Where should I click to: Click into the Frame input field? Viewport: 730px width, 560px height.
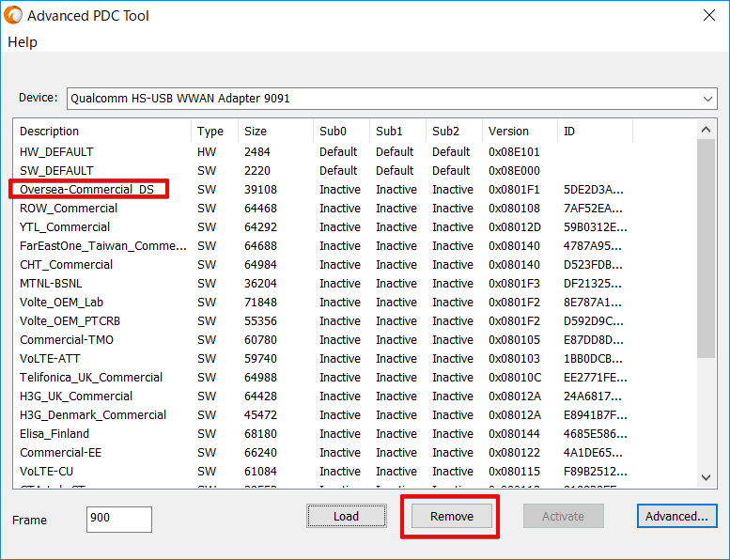pos(118,519)
